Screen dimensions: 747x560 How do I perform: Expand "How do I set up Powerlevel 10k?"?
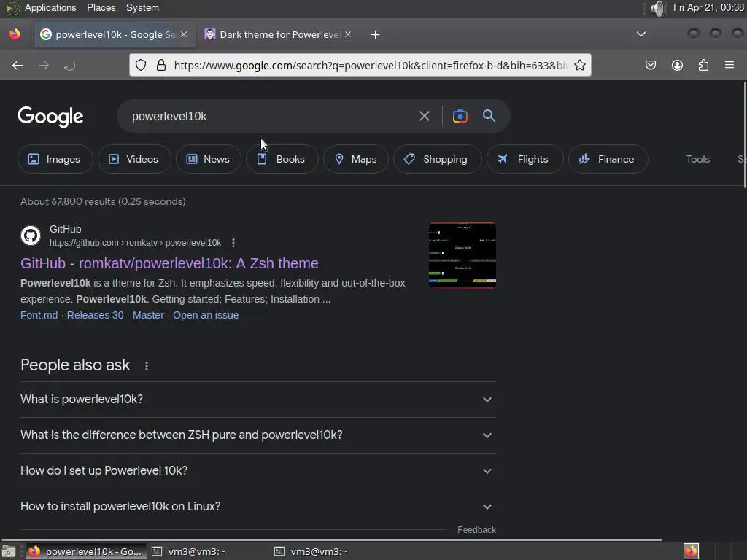coord(258,471)
